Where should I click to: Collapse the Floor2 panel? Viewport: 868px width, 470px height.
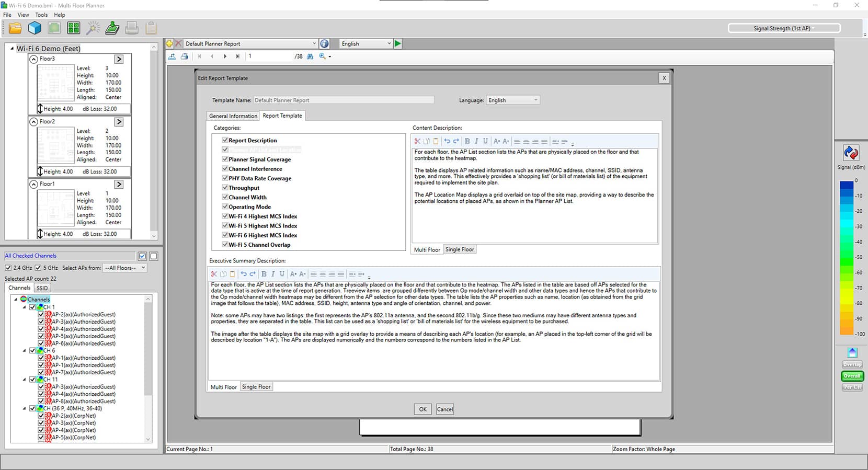tap(33, 122)
